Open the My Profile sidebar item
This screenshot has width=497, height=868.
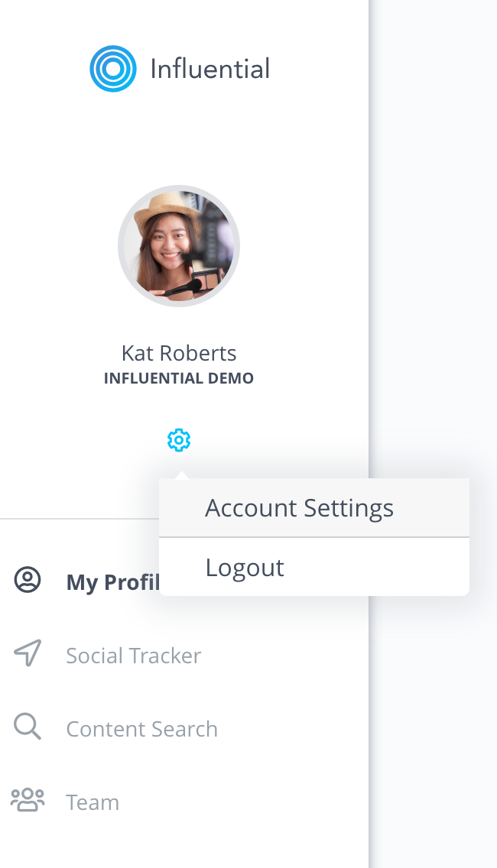coord(86,581)
